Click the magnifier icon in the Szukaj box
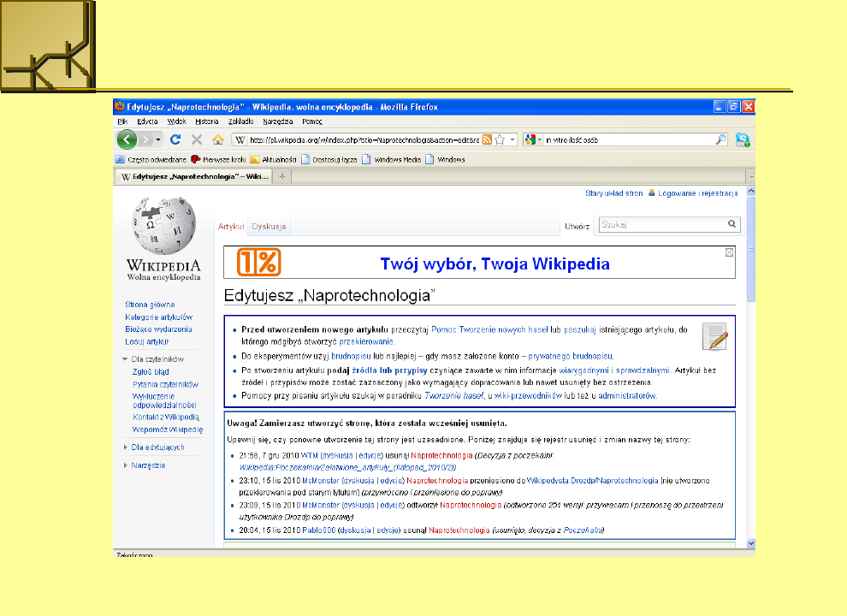 tap(731, 223)
